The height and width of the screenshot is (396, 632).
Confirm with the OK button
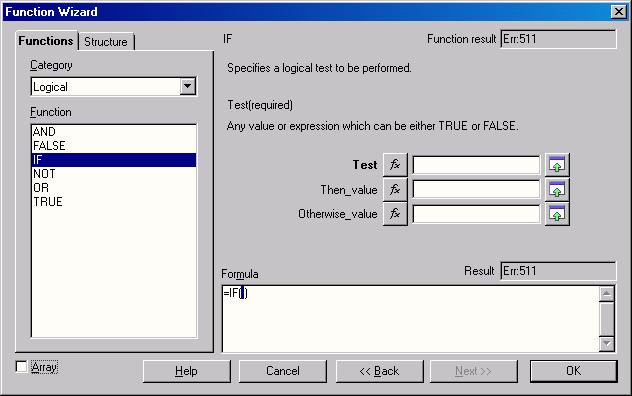pyautogui.click(x=573, y=371)
